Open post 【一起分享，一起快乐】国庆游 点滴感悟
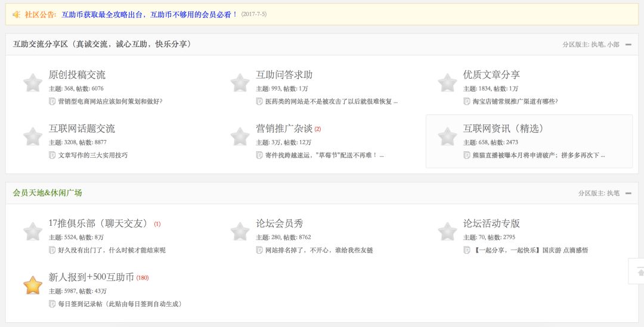This screenshot has height=327, width=644. point(530,250)
